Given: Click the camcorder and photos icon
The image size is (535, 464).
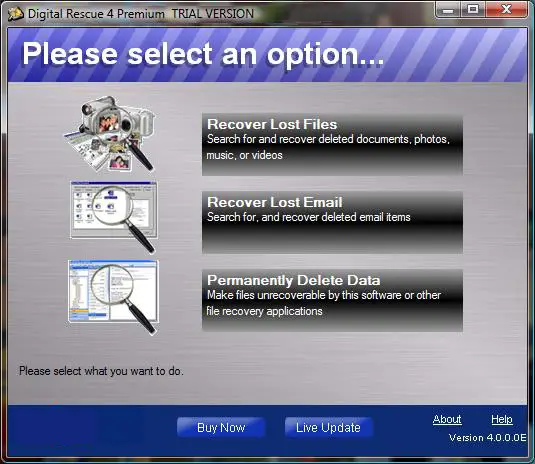Looking at the screenshot, I should (110, 134).
